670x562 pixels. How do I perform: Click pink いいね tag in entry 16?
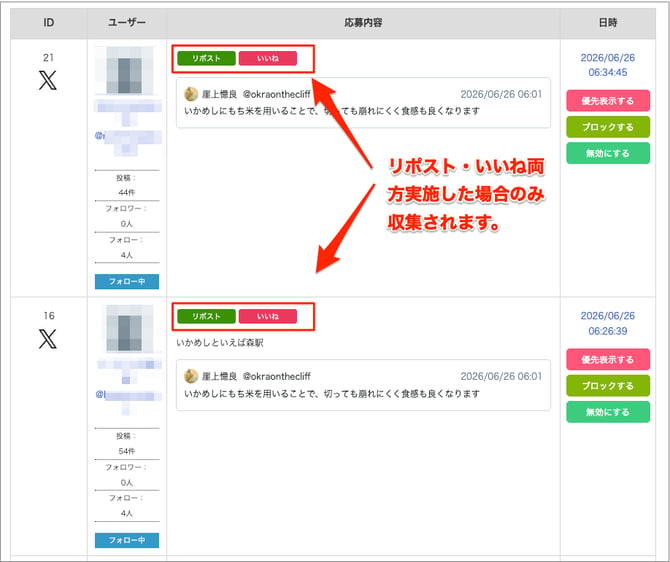click(267, 316)
